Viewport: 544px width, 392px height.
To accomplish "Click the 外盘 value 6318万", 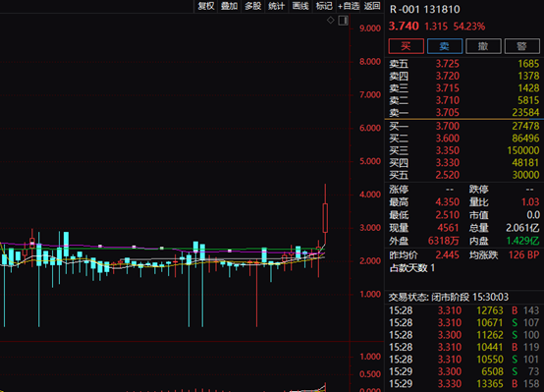I will click(x=444, y=241).
